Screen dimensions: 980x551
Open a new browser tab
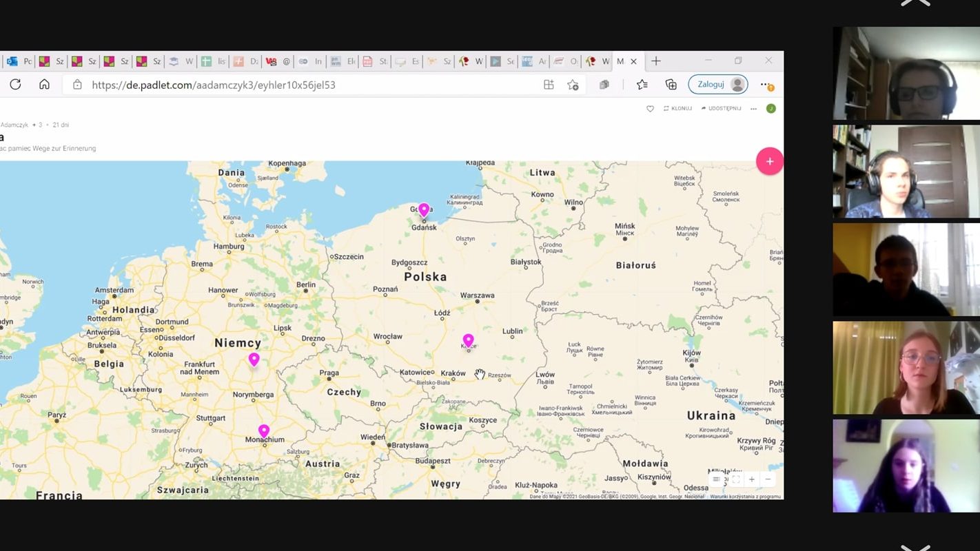656,61
